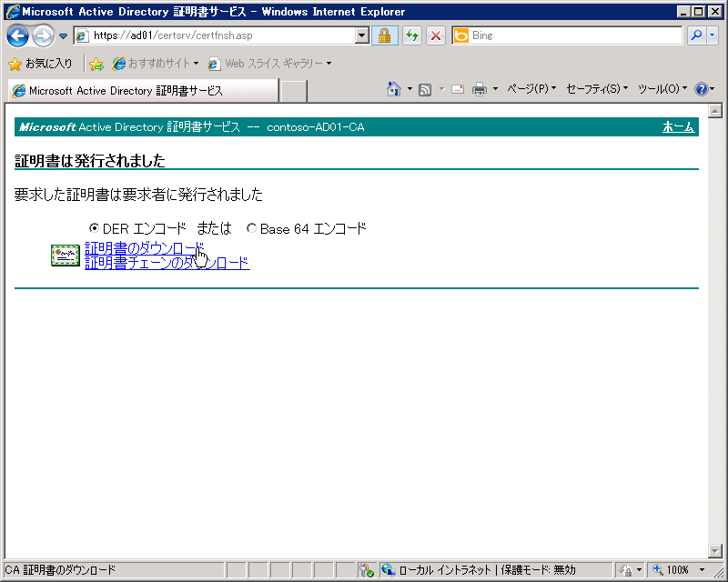Open the ページ(P) menu

[x=531, y=88]
